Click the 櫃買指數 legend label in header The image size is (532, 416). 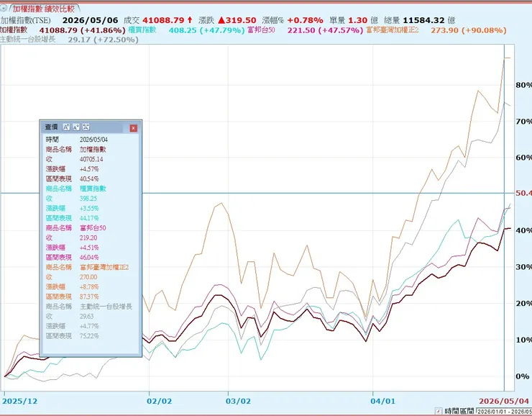coord(142,30)
